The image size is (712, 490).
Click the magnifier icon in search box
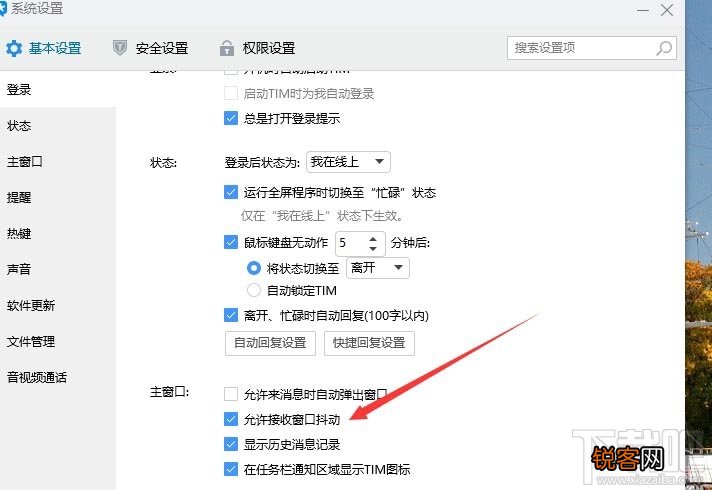664,48
